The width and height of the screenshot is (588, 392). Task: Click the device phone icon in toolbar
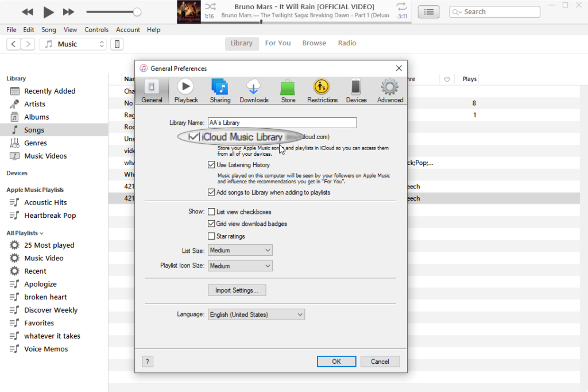117,44
